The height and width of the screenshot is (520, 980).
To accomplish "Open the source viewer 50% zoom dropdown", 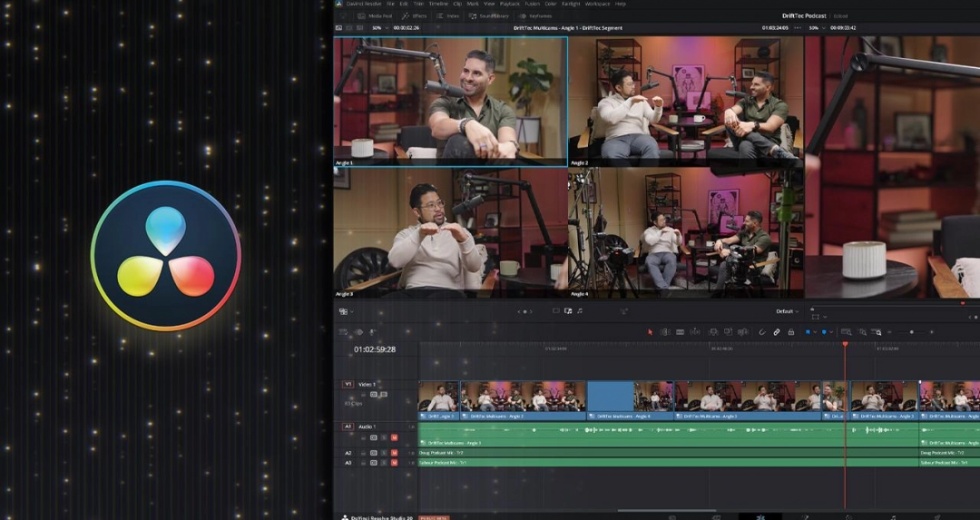I will tap(378, 28).
